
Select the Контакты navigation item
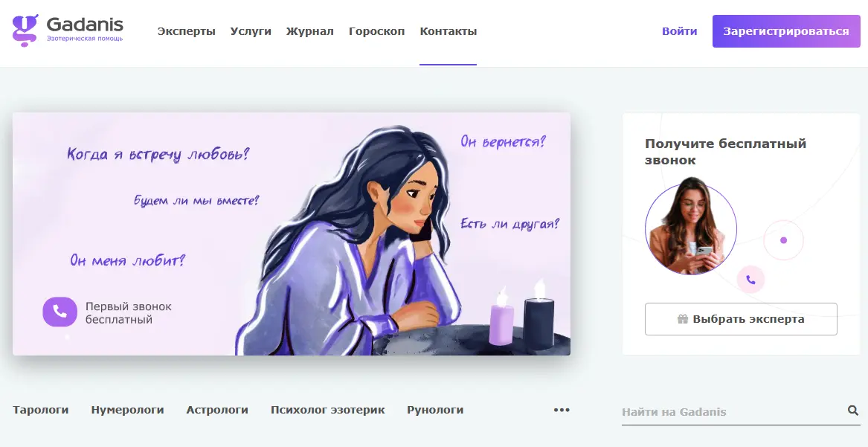[449, 31]
